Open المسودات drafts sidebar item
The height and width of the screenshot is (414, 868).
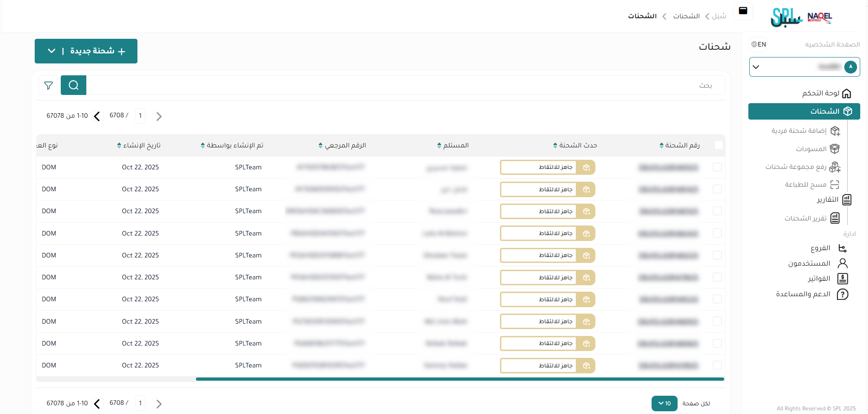tap(817, 149)
